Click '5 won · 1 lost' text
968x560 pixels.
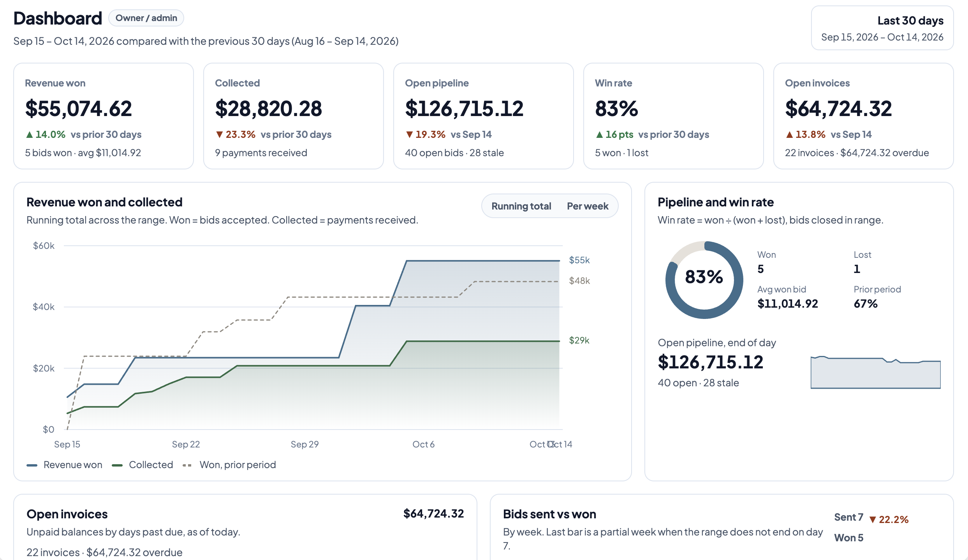[x=621, y=153]
